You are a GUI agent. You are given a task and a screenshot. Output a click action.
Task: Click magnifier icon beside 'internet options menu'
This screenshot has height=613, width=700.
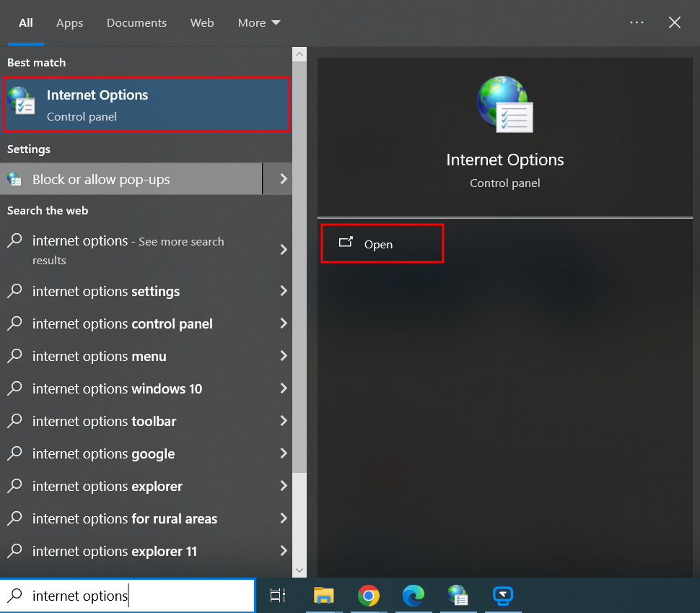14,356
